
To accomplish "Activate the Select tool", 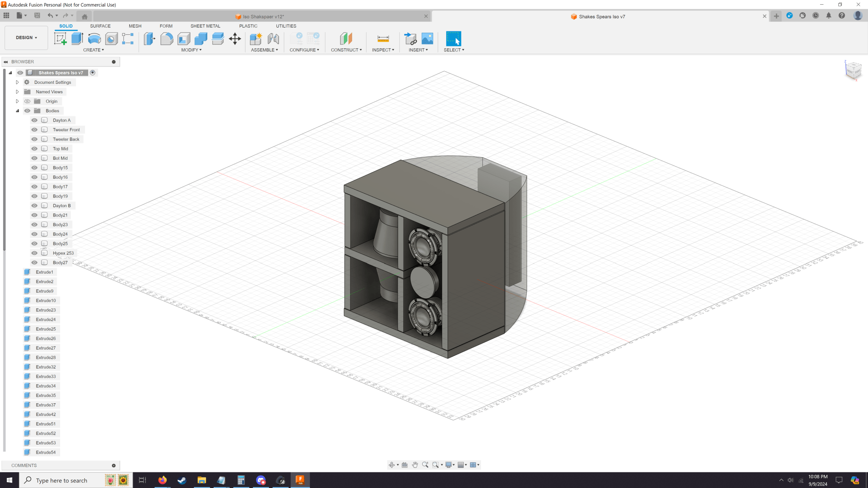I will point(453,39).
